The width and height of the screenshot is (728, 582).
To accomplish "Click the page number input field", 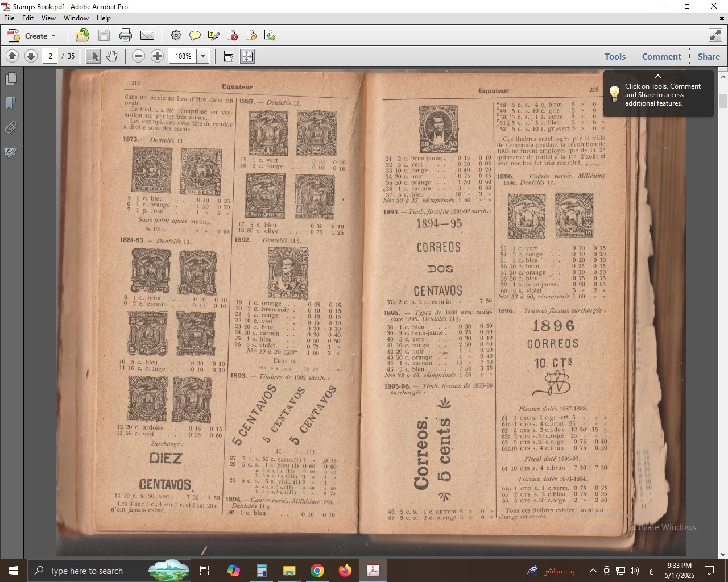I will [50, 56].
